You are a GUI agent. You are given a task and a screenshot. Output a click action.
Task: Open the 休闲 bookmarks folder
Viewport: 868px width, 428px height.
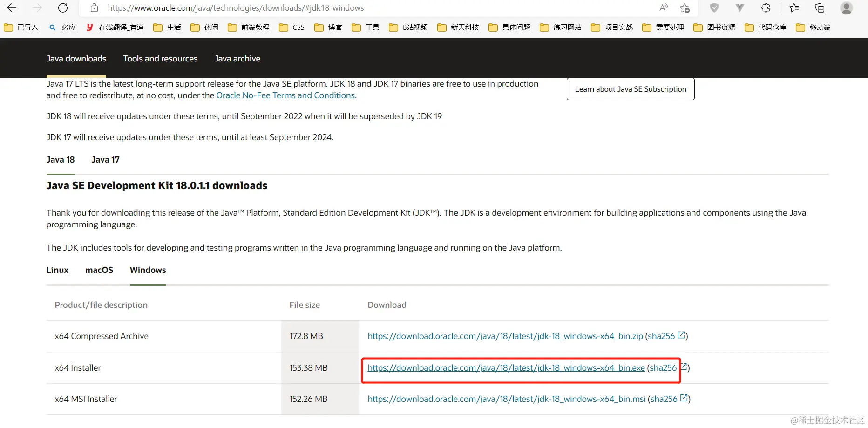(204, 27)
